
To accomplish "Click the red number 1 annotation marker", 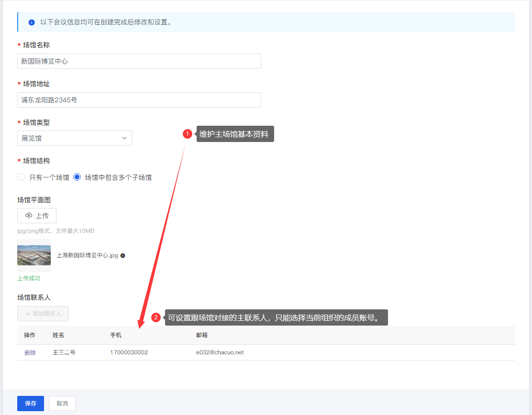I will pyautogui.click(x=188, y=134).
